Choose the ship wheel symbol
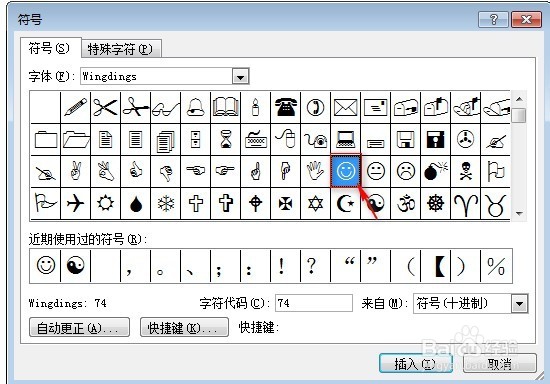Viewport: 550px width, 384px height. (x=435, y=203)
